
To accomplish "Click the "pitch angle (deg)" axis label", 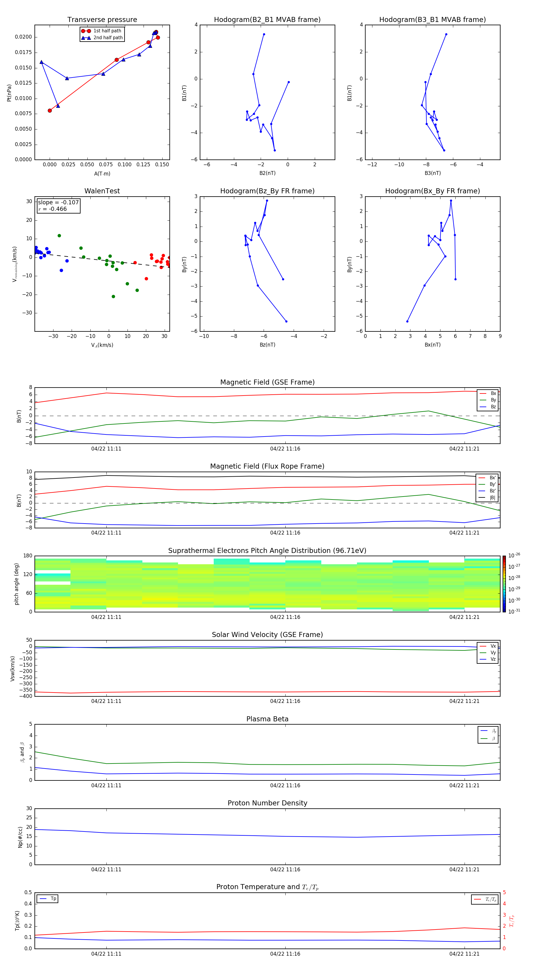I will [x=16, y=584].
